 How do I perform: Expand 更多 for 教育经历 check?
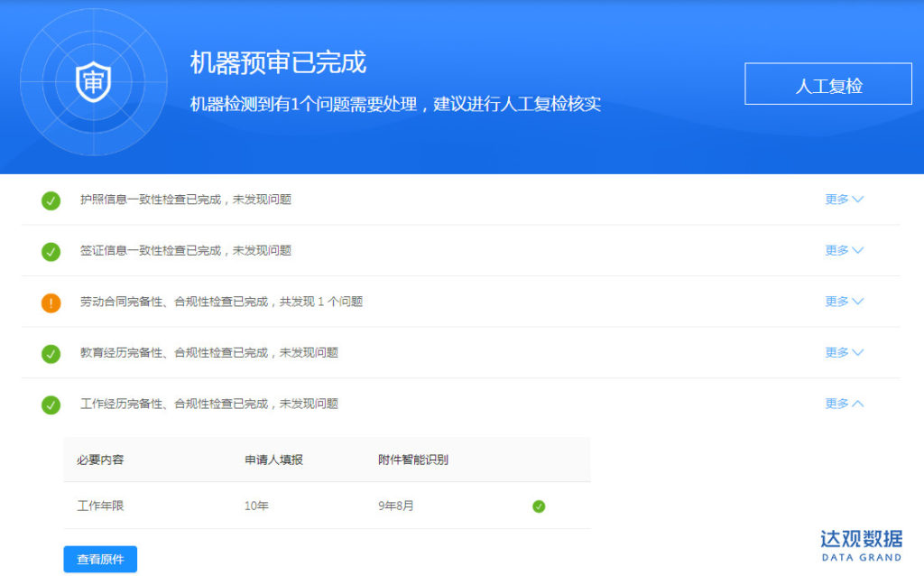pos(844,352)
